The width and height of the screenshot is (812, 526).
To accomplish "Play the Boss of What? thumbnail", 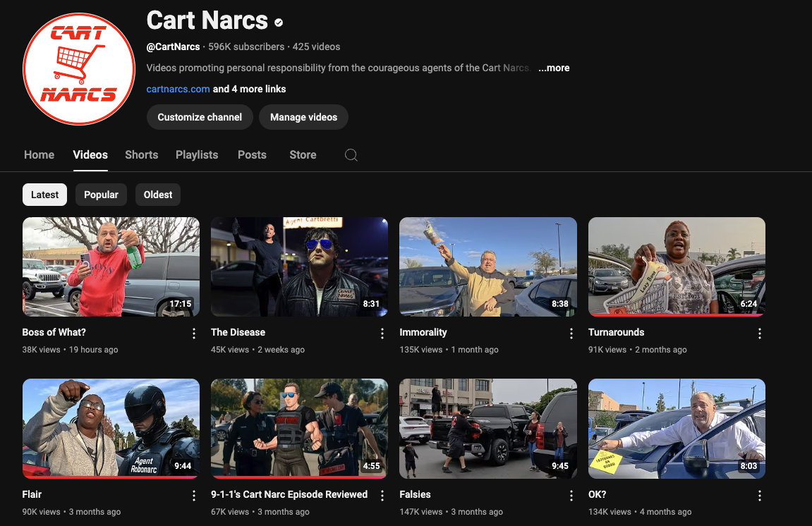I will point(111,267).
